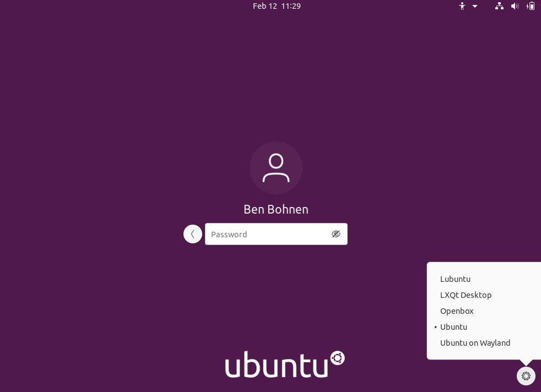Click the bullet marker beside Ubuntu
Image resolution: width=541 pixels, height=392 pixels.
coord(435,327)
